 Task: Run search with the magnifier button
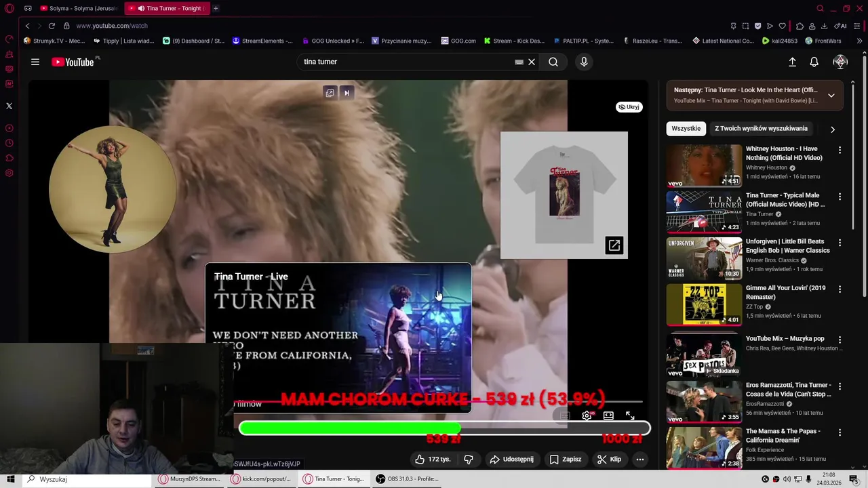553,62
